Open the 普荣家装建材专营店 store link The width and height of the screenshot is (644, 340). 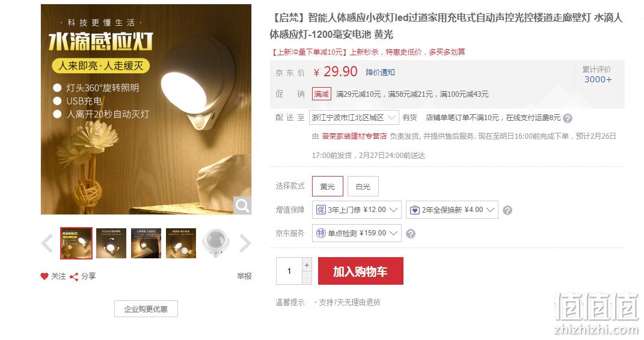[x=354, y=136]
